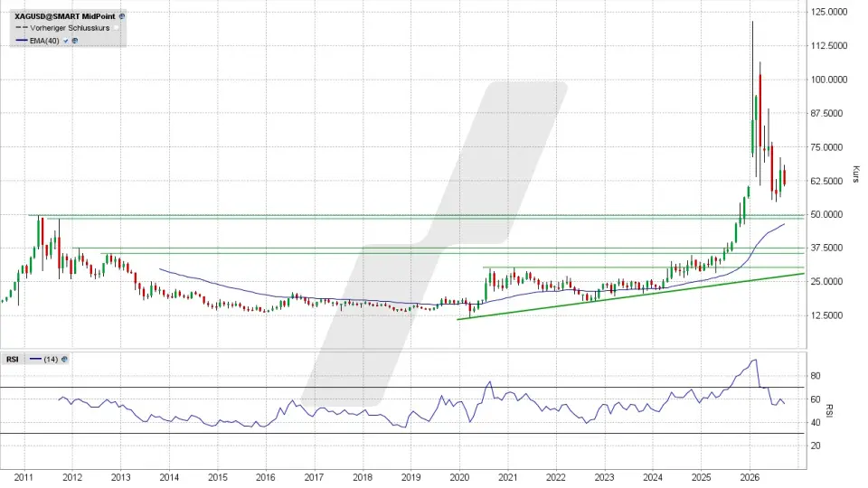This screenshot has height=488, width=868.
Task: Click the RSI axis value 20
Action: 815,446
